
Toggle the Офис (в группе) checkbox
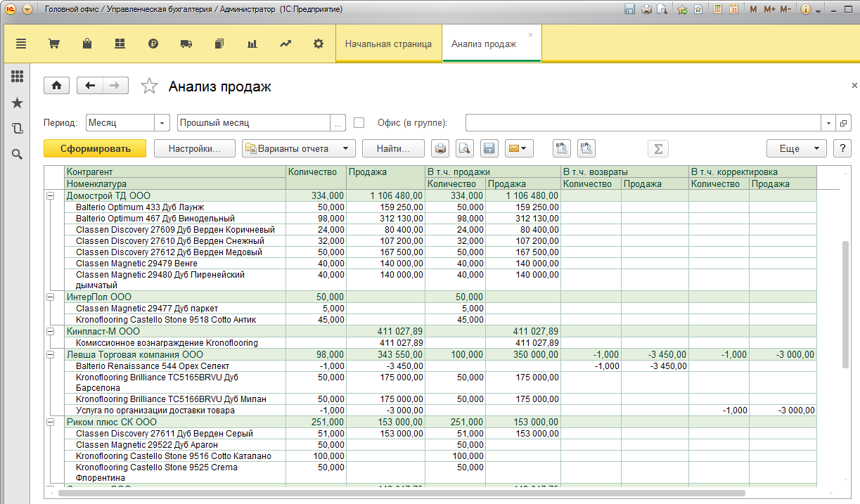click(359, 122)
